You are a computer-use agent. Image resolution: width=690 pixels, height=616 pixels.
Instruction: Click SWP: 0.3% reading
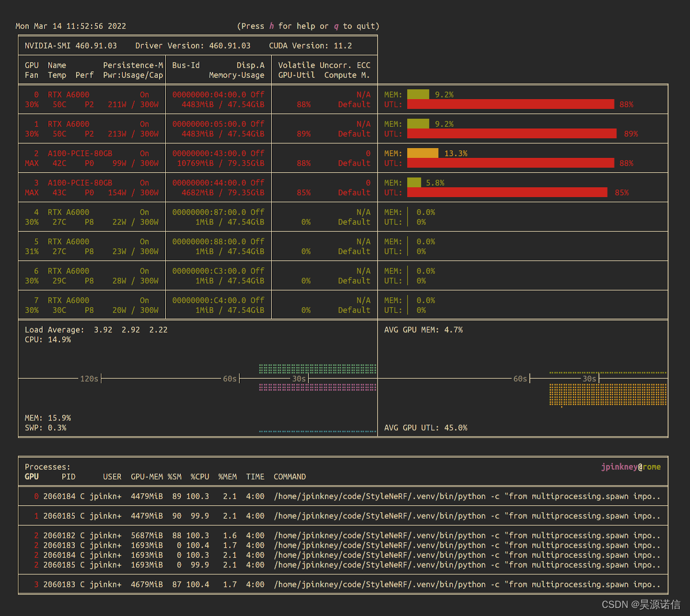point(46,428)
